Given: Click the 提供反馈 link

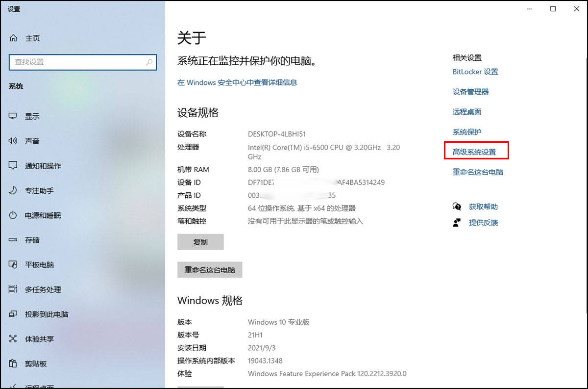Looking at the screenshot, I should (483, 223).
